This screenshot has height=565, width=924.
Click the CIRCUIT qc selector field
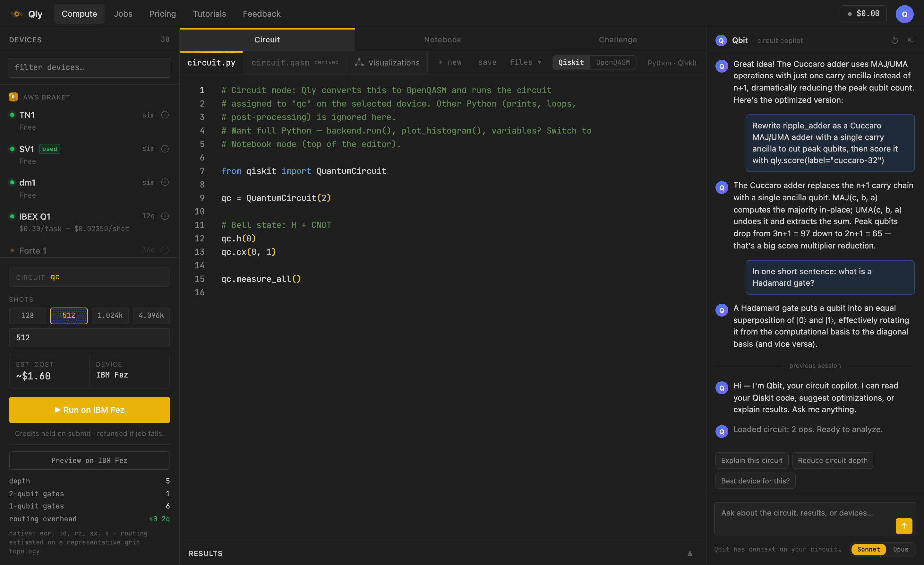click(89, 277)
